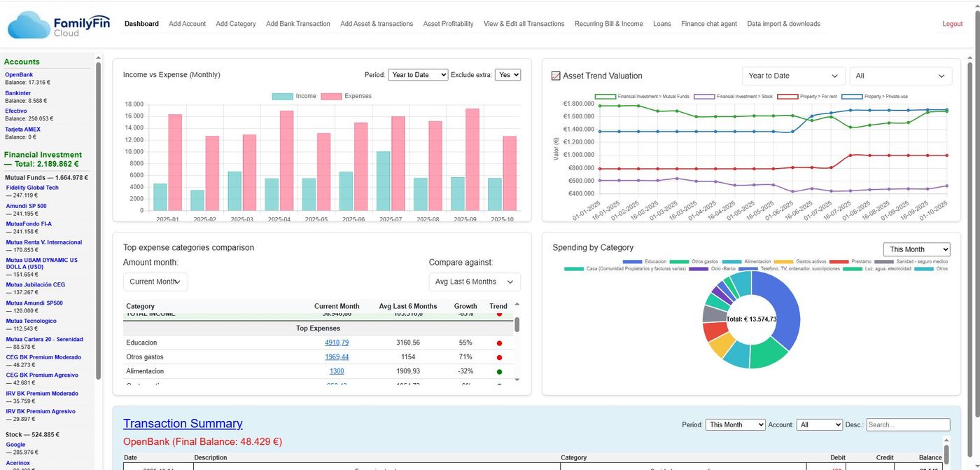Click the FamilyFin Cloud logo

[x=59, y=23]
